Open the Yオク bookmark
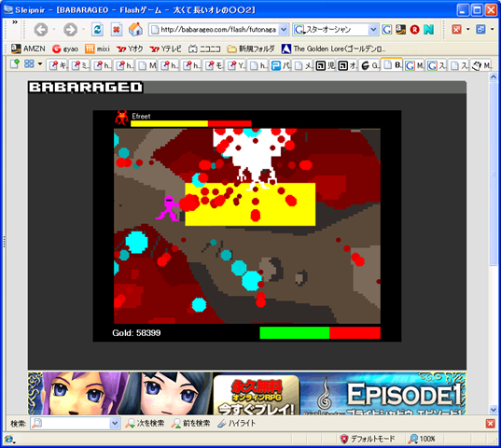Screen dimensions: 501x448 tap(130, 49)
